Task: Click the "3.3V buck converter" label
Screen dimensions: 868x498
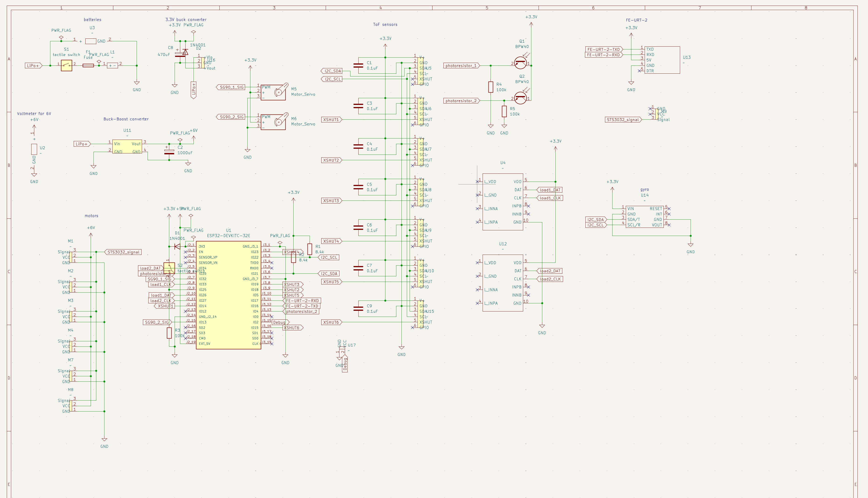Action: [x=186, y=20]
